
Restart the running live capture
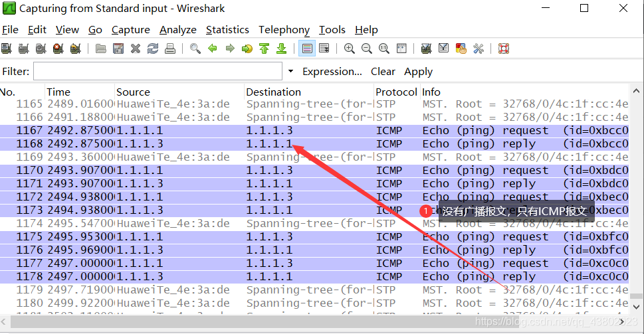[76, 48]
